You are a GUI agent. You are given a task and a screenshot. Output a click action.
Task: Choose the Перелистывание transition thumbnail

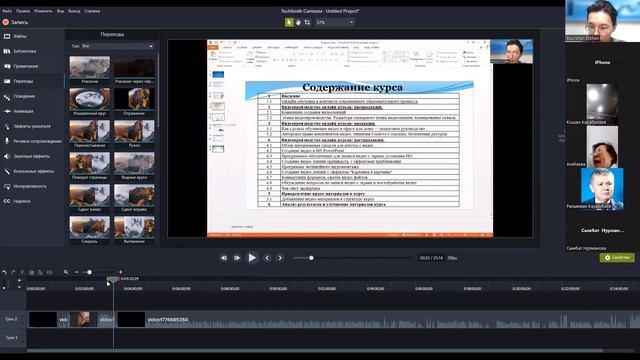click(89, 131)
